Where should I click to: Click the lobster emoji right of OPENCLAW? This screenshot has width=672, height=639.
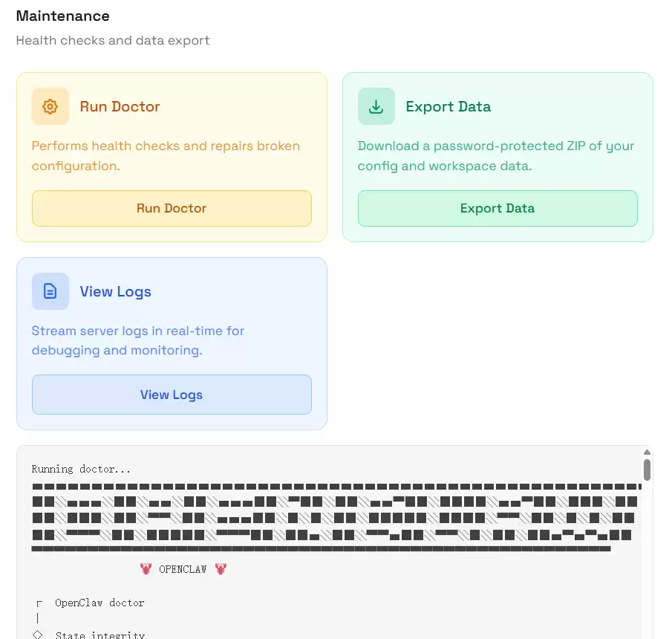pyautogui.click(x=221, y=569)
